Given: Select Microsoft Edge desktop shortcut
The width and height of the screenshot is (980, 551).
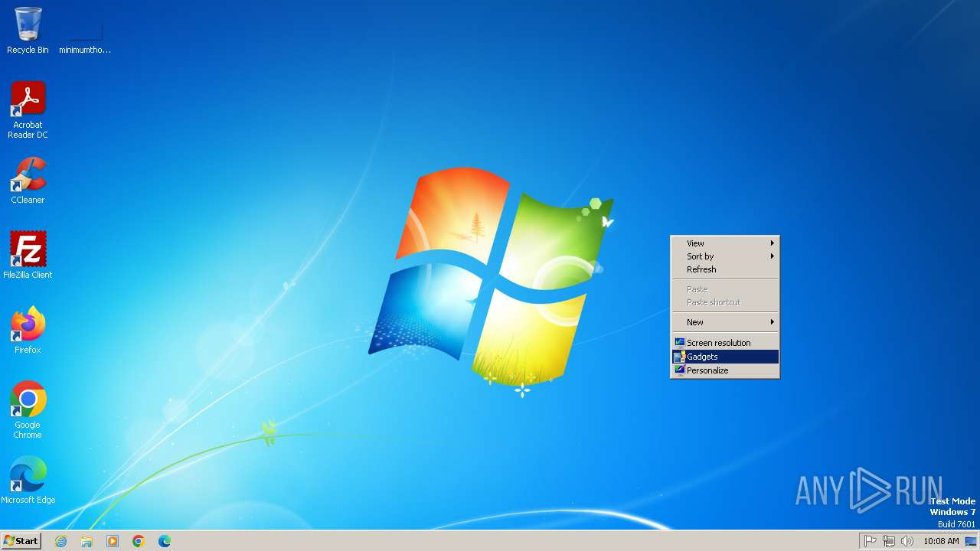Looking at the screenshot, I should [28, 481].
